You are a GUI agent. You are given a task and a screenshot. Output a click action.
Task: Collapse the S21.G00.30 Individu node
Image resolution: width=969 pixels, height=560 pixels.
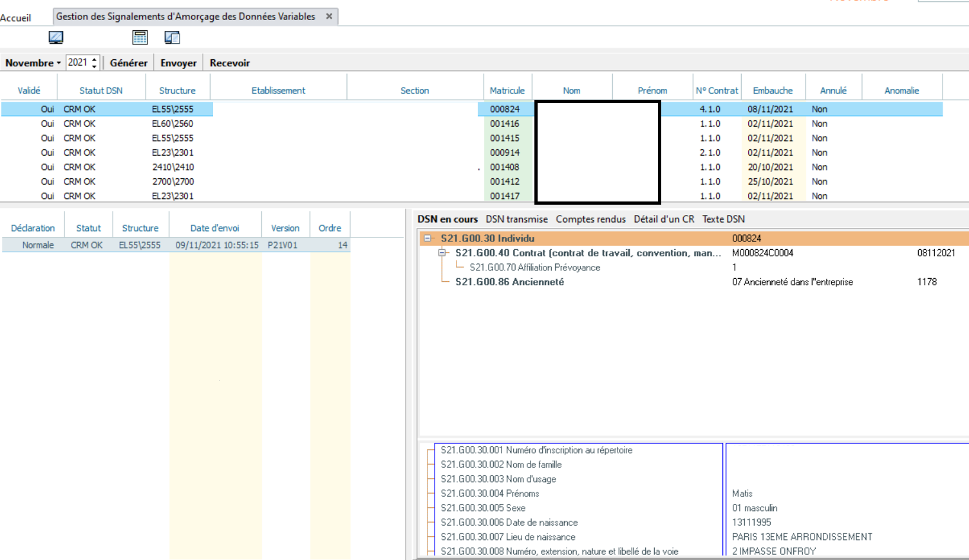pos(428,238)
